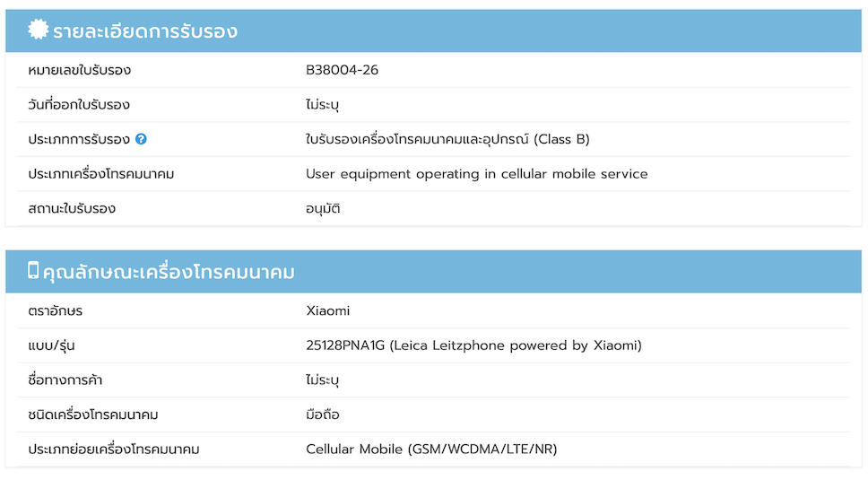The width and height of the screenshot is (868, 480).
Task: Click the Class B certificate type value
Action: [x=447, y=139]
